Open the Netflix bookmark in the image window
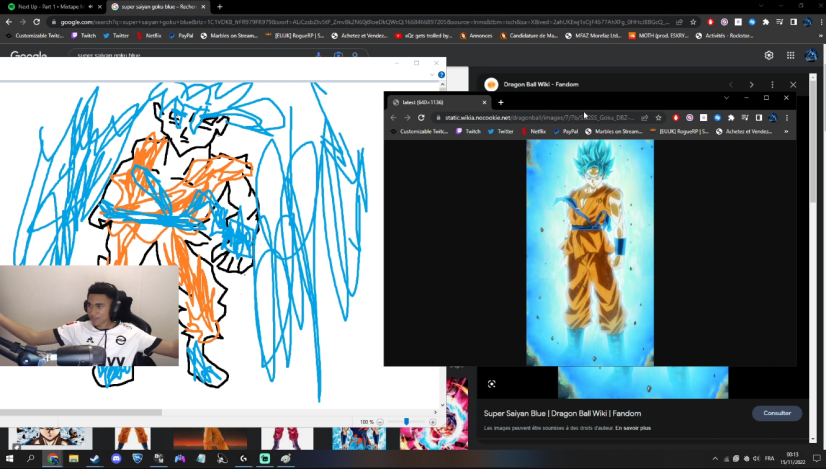The image size is (826, 469). pos(533,131)
